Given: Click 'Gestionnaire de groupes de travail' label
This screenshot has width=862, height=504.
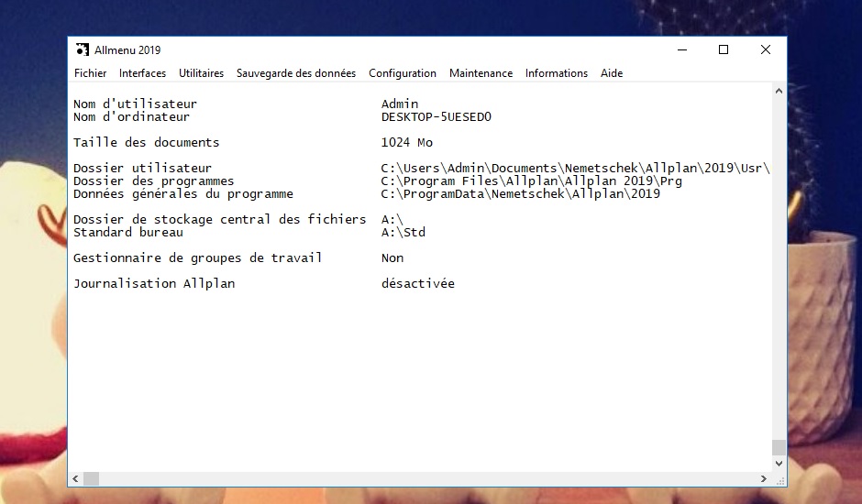Looking at the screenshot, I should pyautogui.click(x=197, y=257).
